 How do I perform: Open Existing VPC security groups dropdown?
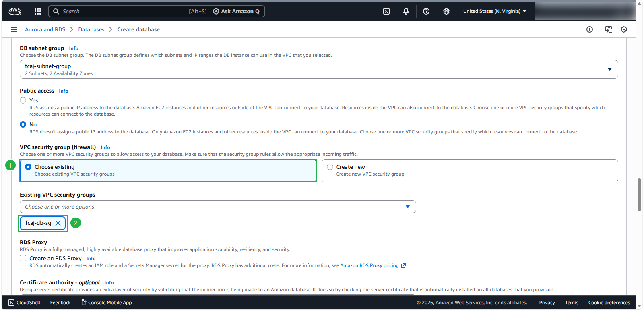(x=218, y=207)
